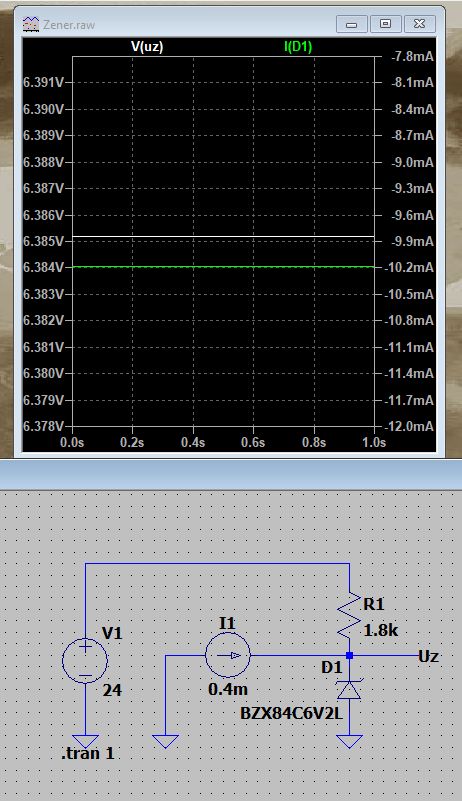Click the V1 component name label

click(x=112, y=633)
